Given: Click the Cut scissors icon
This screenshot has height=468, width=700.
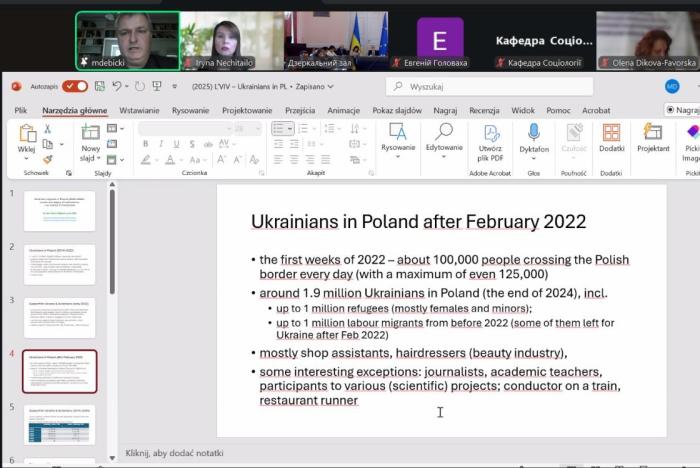Looking at the screenshot, I should [x=47, y=129].
